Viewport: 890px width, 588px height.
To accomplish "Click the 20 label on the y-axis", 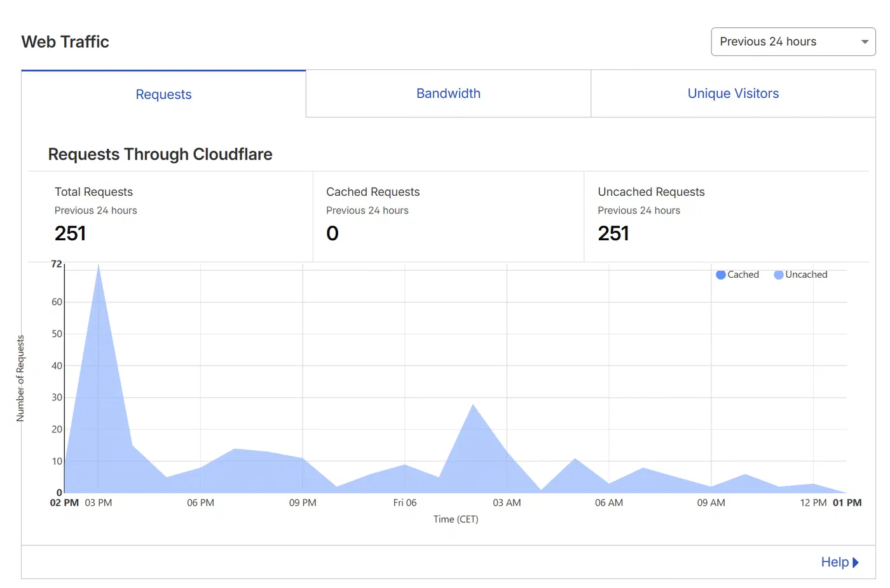I will pos(57,429).
